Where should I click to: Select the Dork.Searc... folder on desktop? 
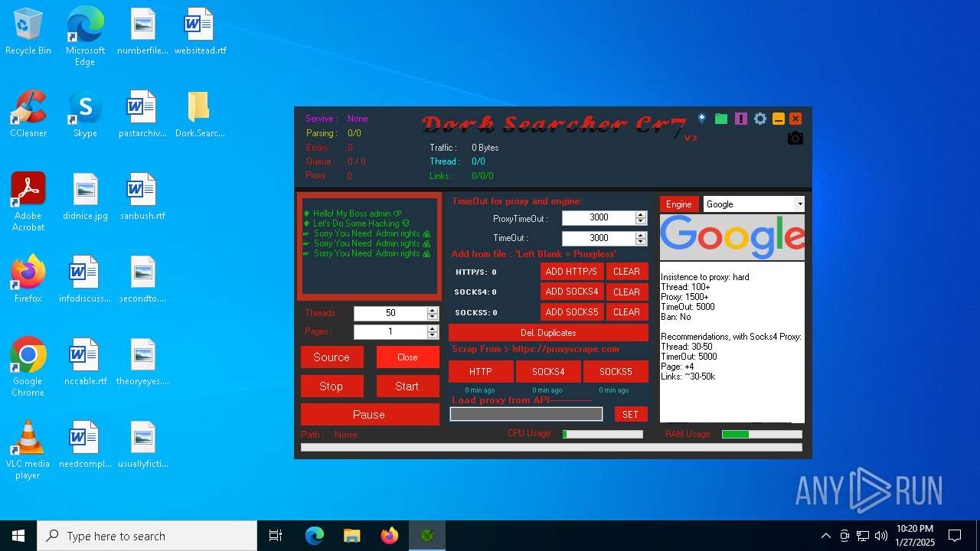coord(199,114)
